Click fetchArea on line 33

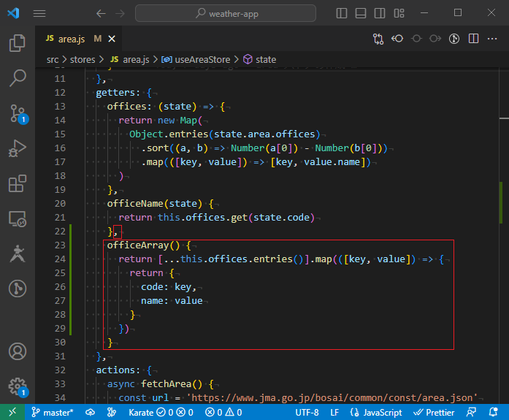point(167,384)
